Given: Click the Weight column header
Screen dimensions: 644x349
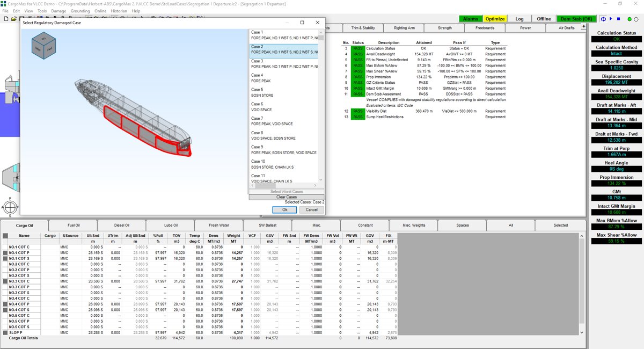Looking at the screenshot, I should click(x=234, y=235).
